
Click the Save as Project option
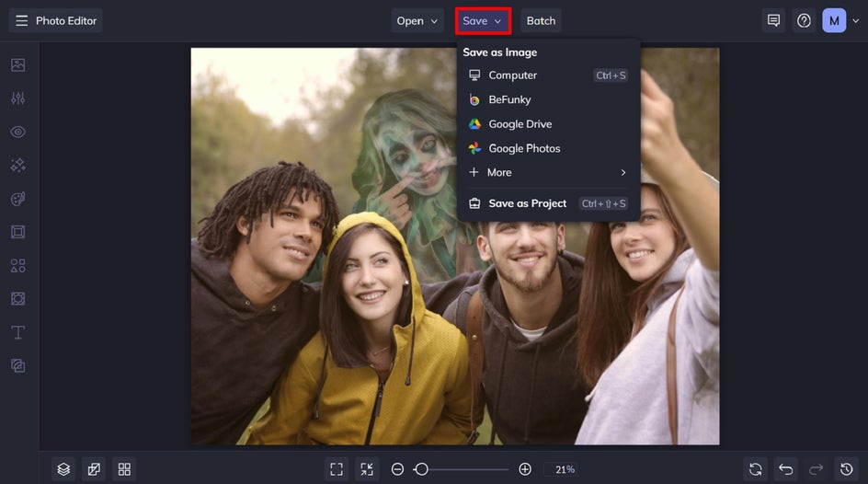pos(527,203)
